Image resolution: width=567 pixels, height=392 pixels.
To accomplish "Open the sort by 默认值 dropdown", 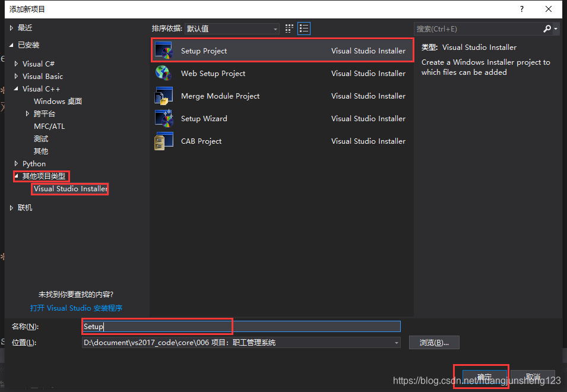I will [232, 29].
